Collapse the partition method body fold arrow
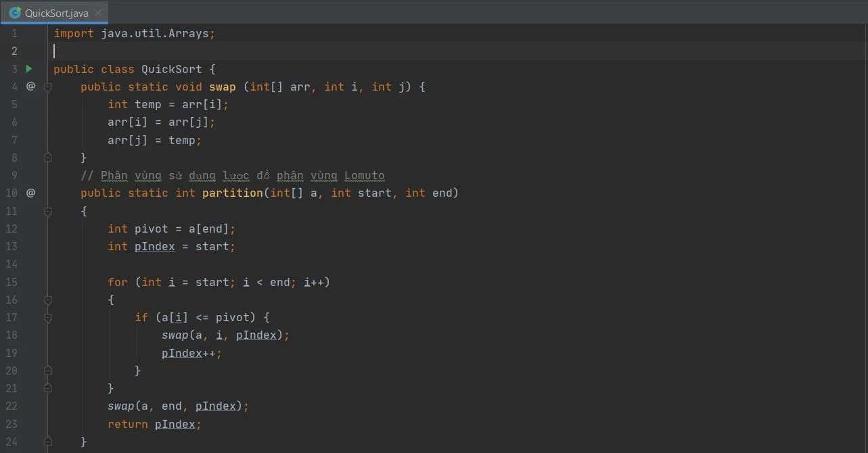Screen dimensions: 868x453 click(47, 211)
